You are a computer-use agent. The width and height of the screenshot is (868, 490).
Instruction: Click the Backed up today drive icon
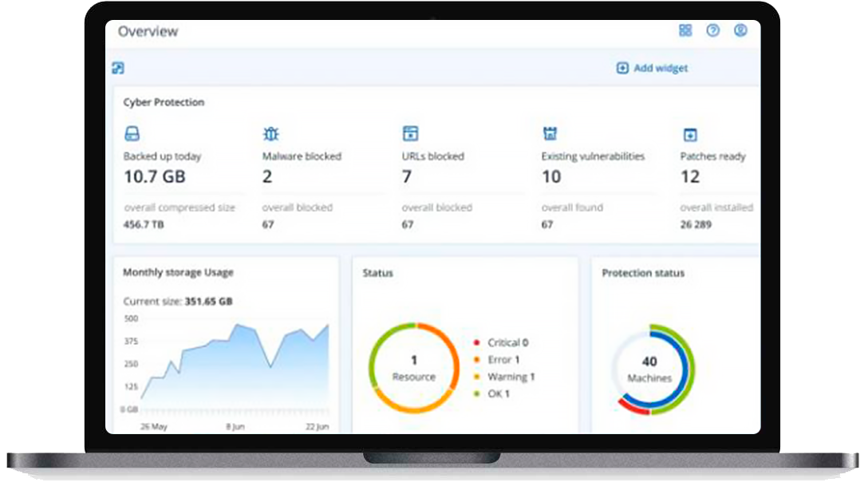(132, 134)
